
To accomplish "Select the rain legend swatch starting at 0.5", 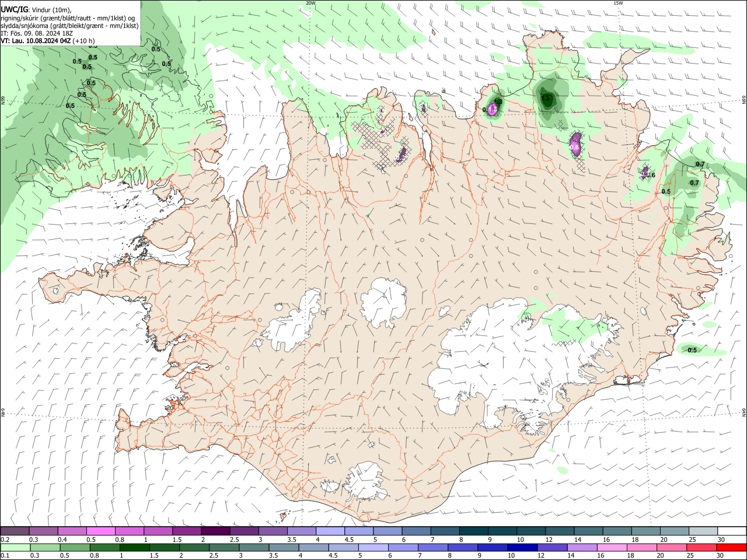I will pyautogui.click(x=75, y=548).
